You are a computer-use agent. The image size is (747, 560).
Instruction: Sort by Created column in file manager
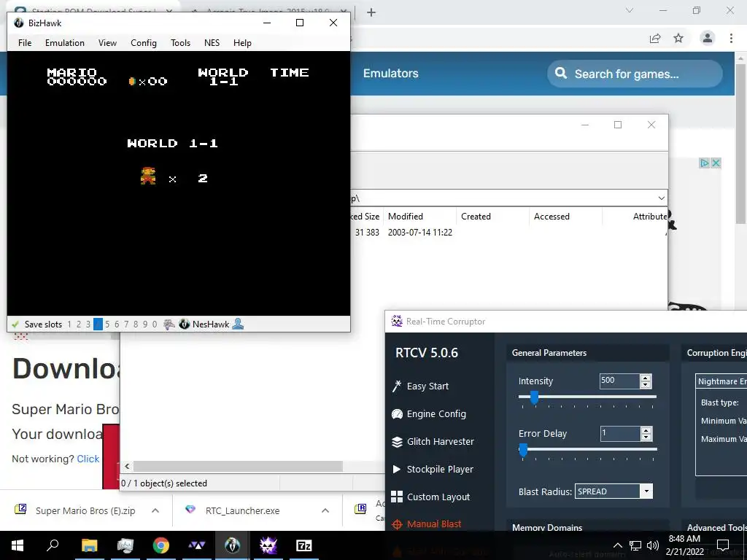492,216
